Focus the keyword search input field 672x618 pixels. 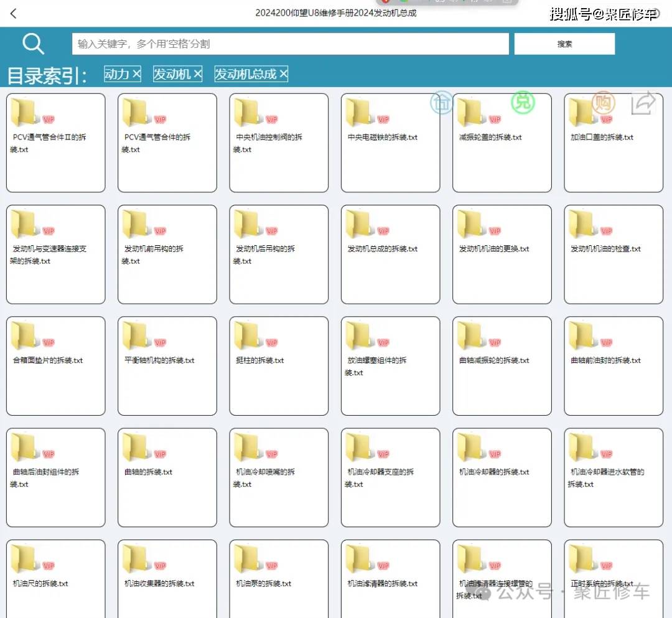(x=290, y=44)
